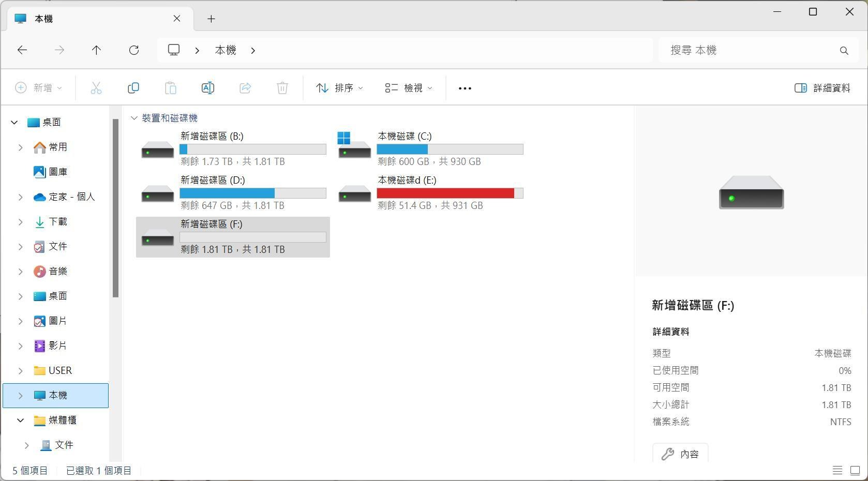This screenshot has width=868, height=481.
Task: Open the 檢視 view dropdown
Action: (x=409, y=88)
